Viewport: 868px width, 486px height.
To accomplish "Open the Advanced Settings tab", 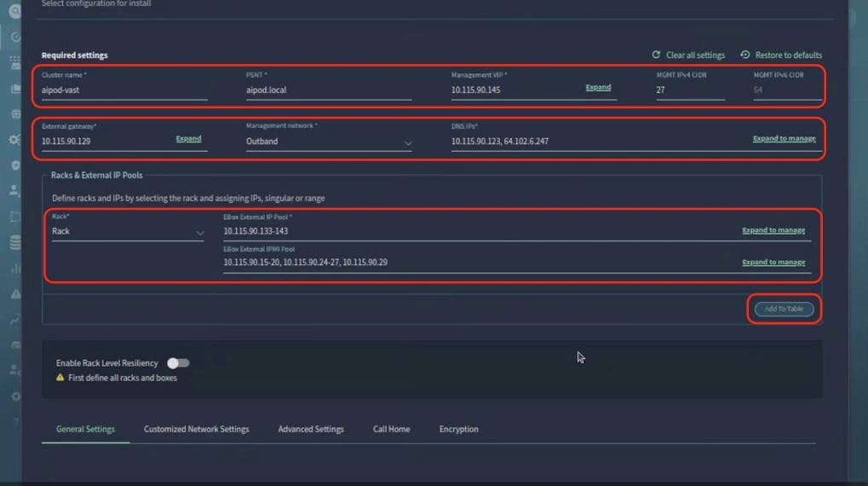I will [x=311, y=429].
